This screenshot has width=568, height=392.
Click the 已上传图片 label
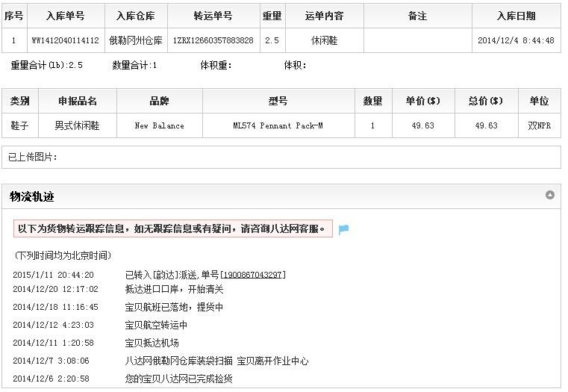pyautogui.click(x=33, y=158)
